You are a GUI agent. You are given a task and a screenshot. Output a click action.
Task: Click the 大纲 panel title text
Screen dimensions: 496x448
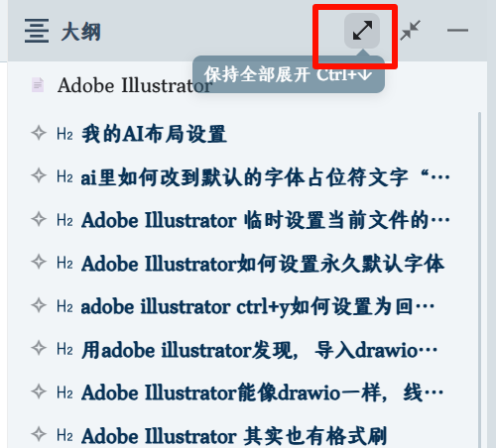[81, 32]
